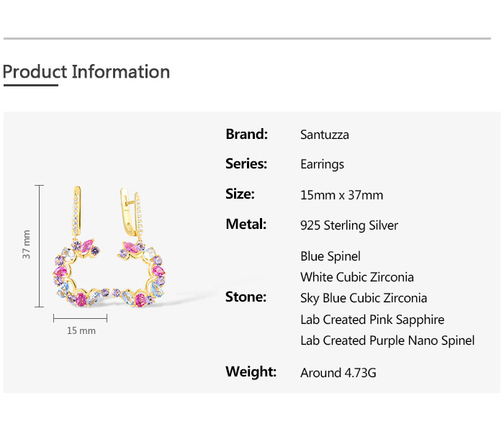
Task: Click the Sky Blue Cubic Zirconia entry
Action: (364, 298)
